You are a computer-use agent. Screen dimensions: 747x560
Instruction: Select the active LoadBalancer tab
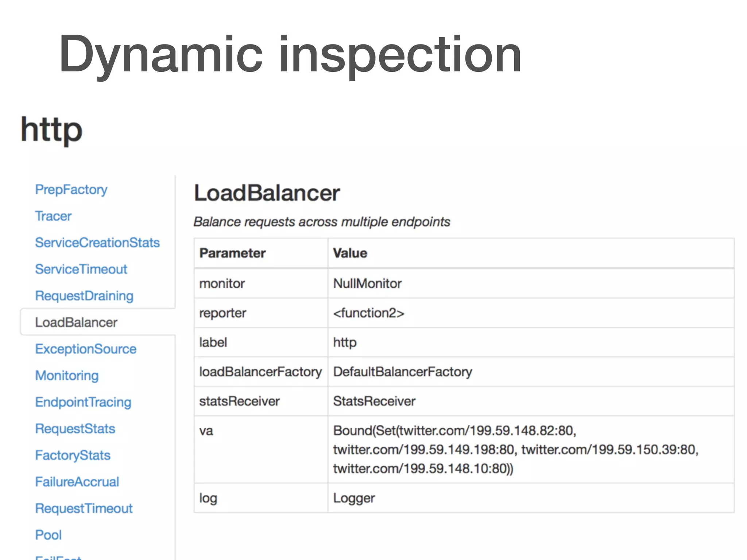click(x=76, y=322)
